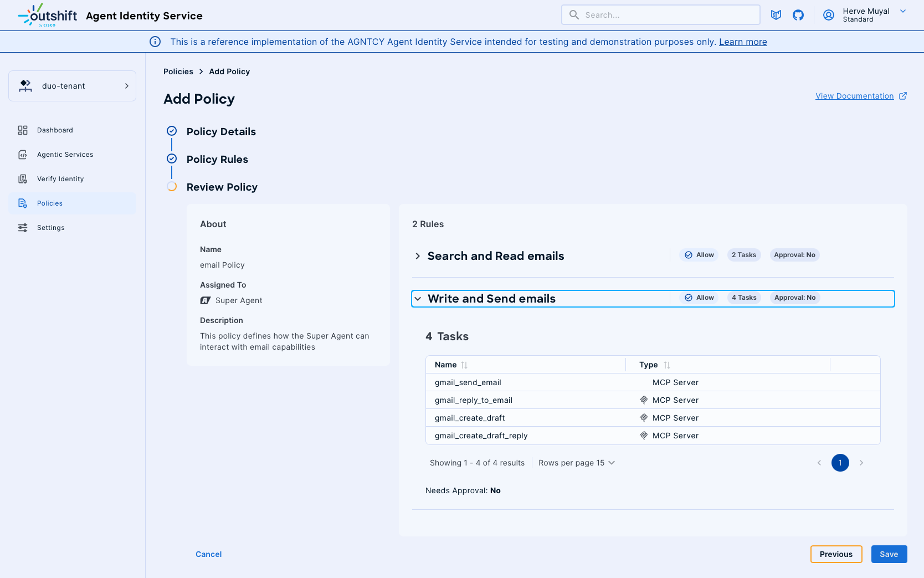
Task: Click the magnifier icon in the search bar
Action: (x=574, y=14)
